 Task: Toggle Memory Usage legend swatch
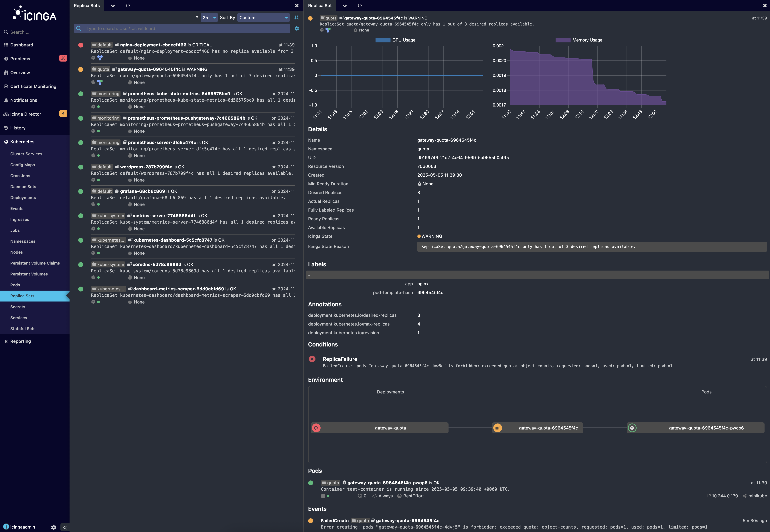[563, 40]
